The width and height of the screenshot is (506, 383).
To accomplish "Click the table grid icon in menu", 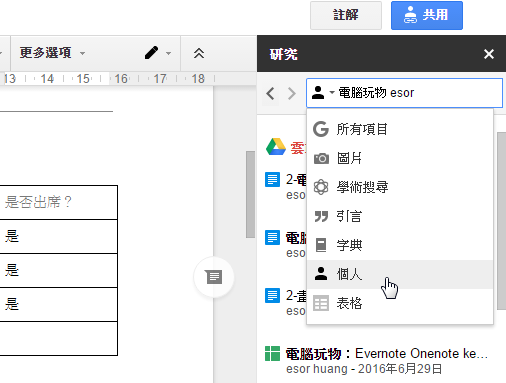I will click(321, 303).
